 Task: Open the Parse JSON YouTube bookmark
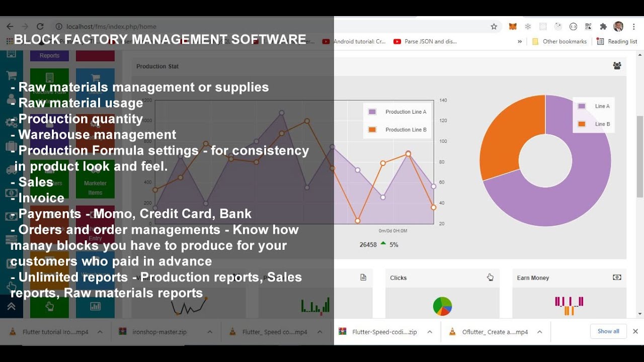[x=426, y=42]
